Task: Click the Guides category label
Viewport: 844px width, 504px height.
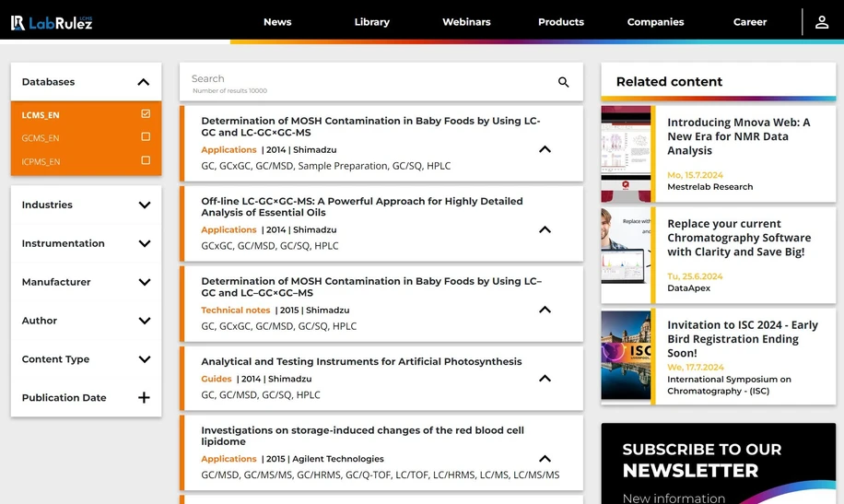Action: click(x=217, y=379)
